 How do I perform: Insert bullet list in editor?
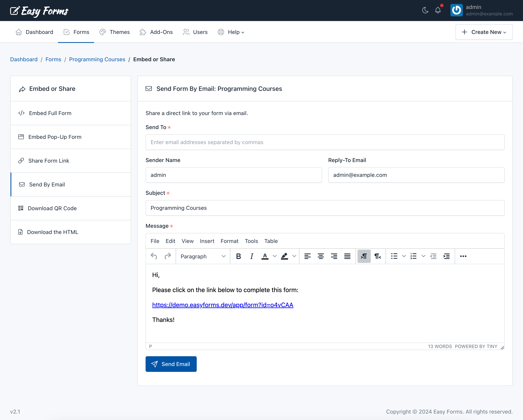tap(394, 256)
